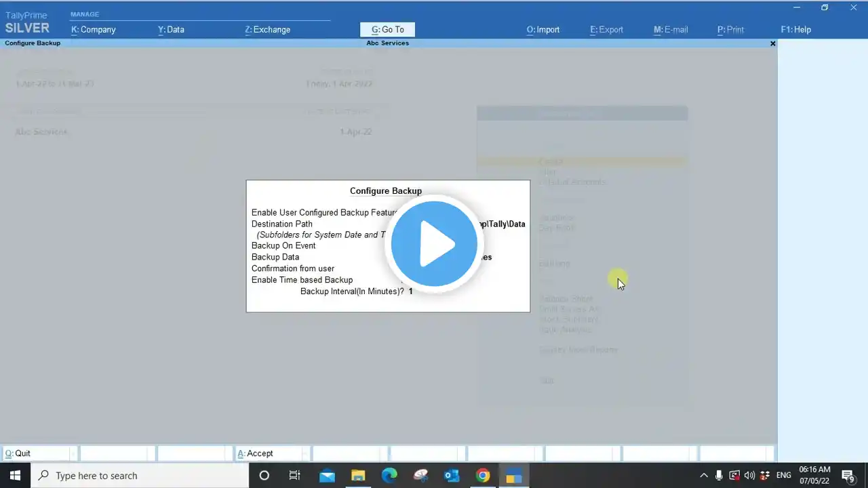
Task: Open File Explorer from the taskbar
Action: [x=358, y=475]
